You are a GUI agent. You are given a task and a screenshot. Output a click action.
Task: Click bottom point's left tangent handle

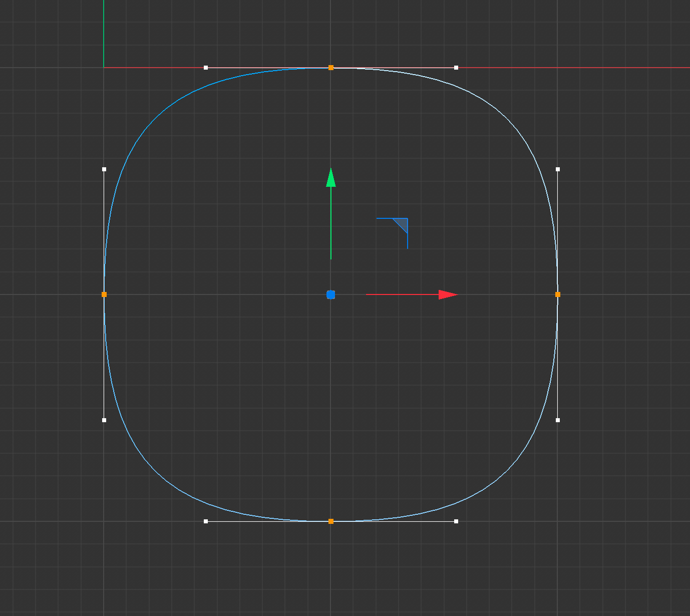coord(206,521)
